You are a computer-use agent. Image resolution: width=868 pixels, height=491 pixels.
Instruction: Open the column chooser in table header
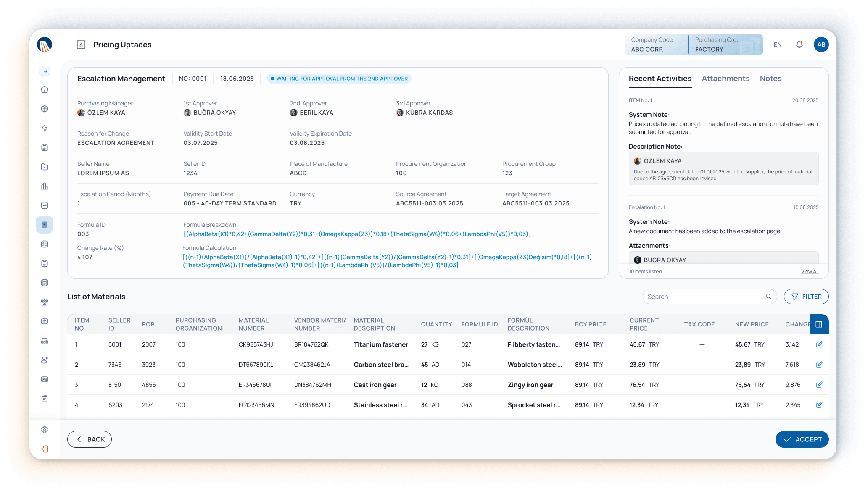click(x=819, y=324)
